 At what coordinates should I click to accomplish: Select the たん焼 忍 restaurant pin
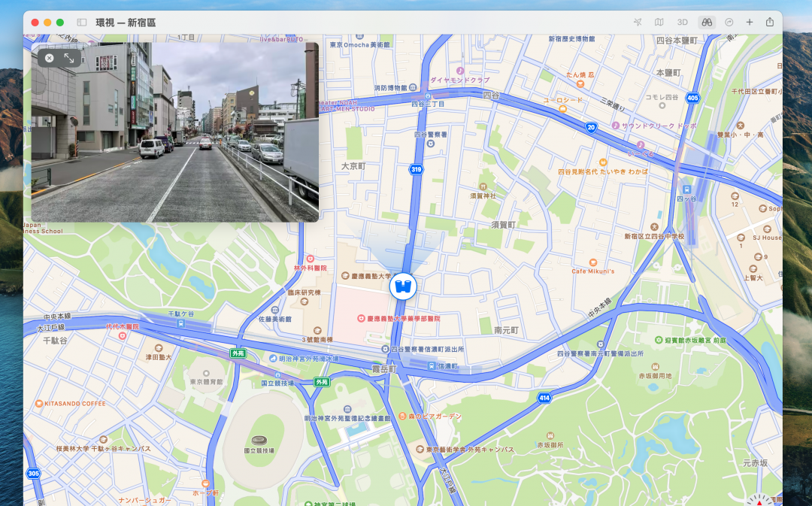(580, 83)
